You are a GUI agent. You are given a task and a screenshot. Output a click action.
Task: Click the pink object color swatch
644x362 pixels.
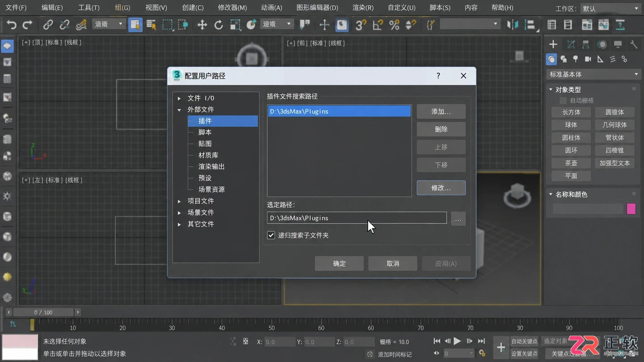pyautogui.click(x=631, y=209)
